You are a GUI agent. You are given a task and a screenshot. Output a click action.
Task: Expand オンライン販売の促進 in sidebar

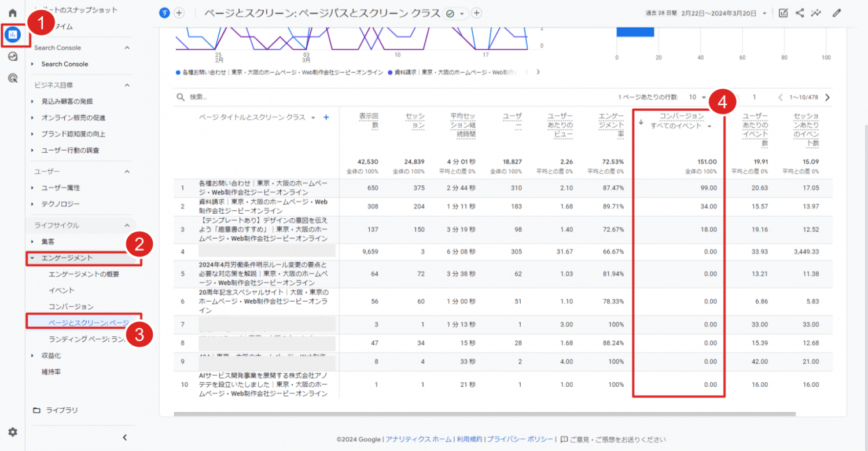click(x=33, y=118)
